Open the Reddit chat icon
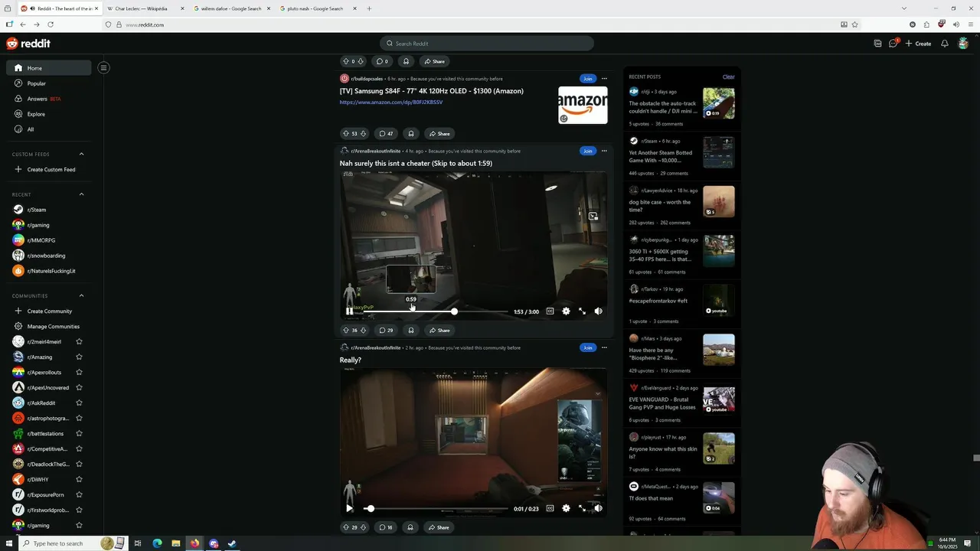 click(893, 44)
